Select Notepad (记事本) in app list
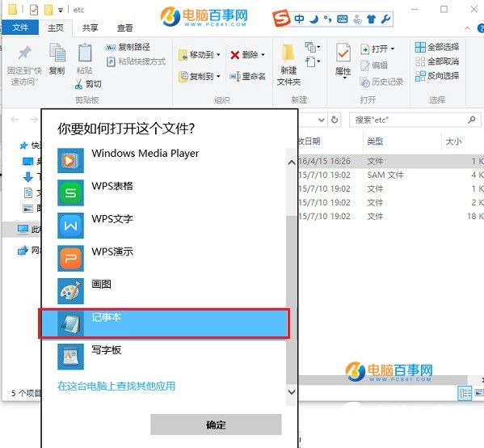The height and width of the screenshot is (448, 484). [164, 323]
